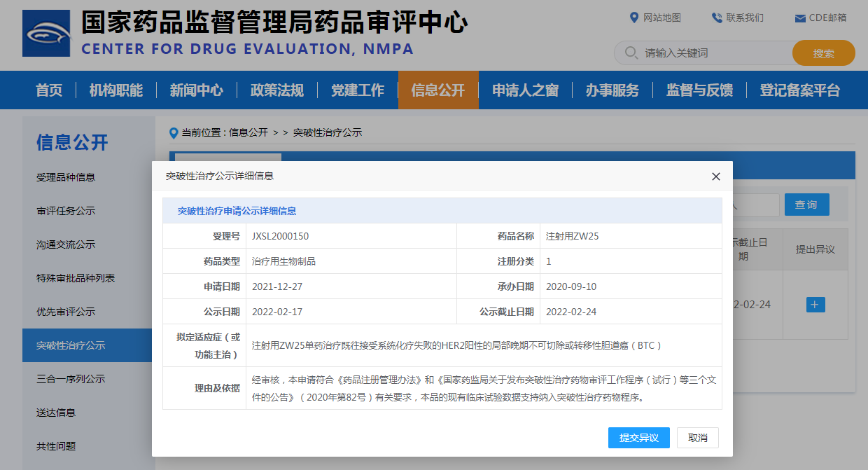This screenshot has width=868, height=470.
Task: Open the 信息公开 navigation tab
Action: point(438,90)
